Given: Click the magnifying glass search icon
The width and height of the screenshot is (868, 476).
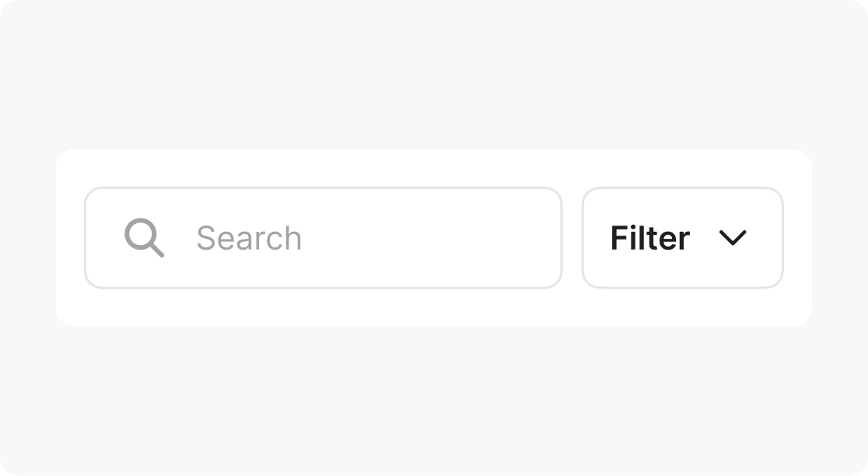Looking at the screenshot, I should [144, 237].
